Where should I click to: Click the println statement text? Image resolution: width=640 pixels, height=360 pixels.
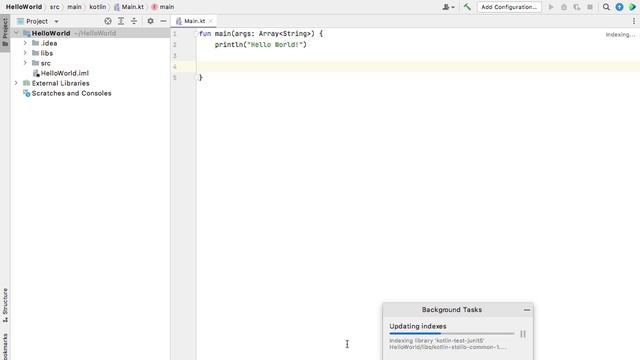[260, 44]
